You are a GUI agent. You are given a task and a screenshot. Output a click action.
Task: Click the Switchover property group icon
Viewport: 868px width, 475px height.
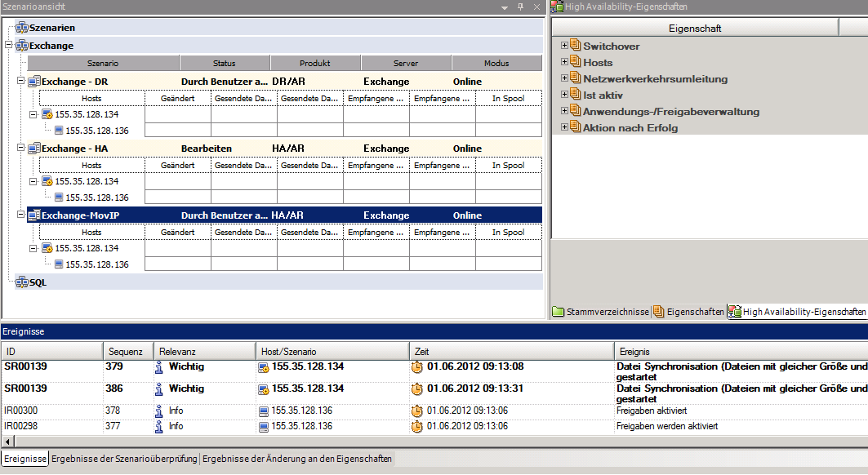[575, 46]
